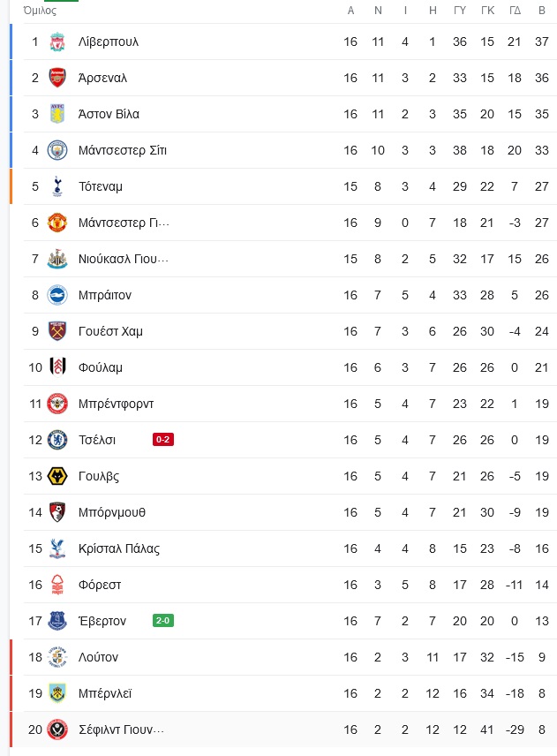
Task: Select the Newcastle United crest
Action: click(x=57, y=259)
